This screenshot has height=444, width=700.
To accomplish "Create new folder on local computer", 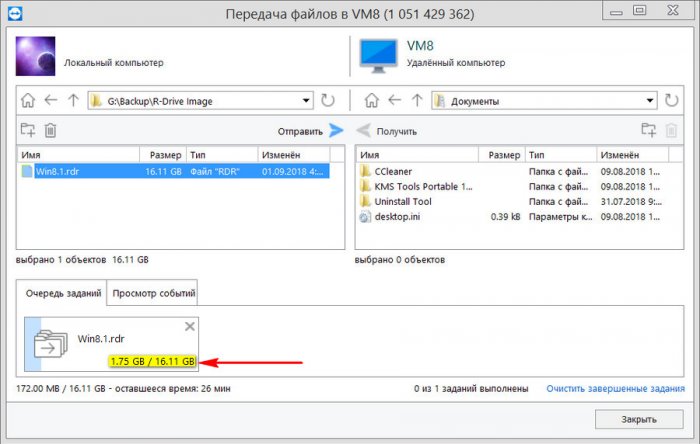I will [28, 130].
